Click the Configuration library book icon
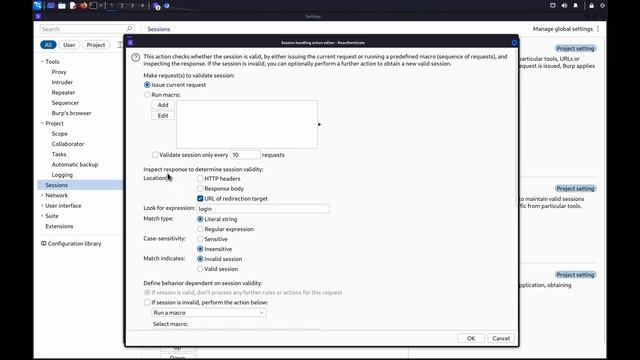640x360 pixels. click(x=43, y=243)
